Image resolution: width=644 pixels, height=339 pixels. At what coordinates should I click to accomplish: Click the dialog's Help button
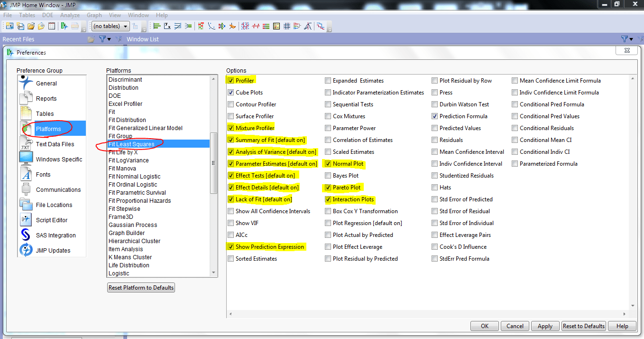pyautogui.click(x=623, y=326)
